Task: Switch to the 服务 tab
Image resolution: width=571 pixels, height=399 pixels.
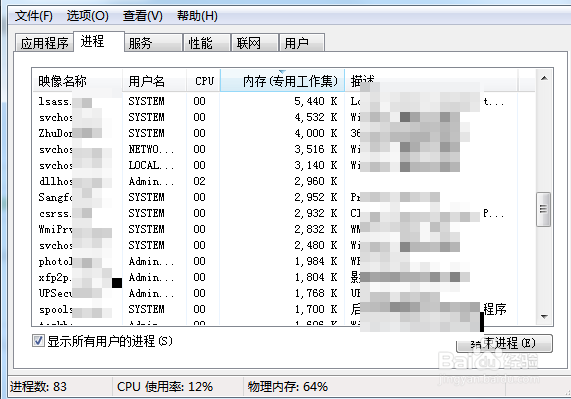Action: (153, 43)
